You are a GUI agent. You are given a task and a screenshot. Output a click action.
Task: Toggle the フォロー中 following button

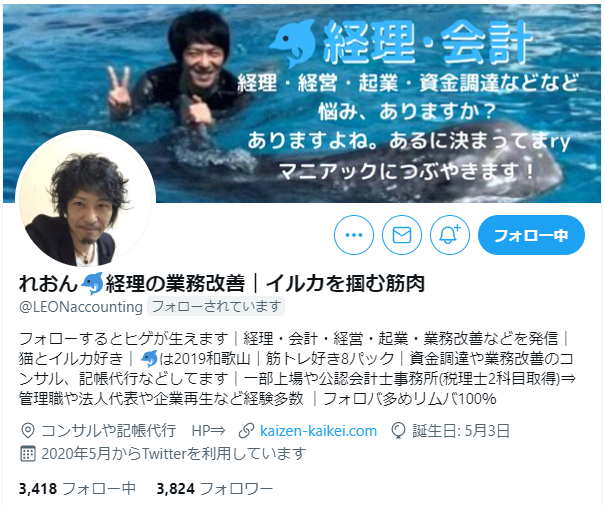point(531,235)
